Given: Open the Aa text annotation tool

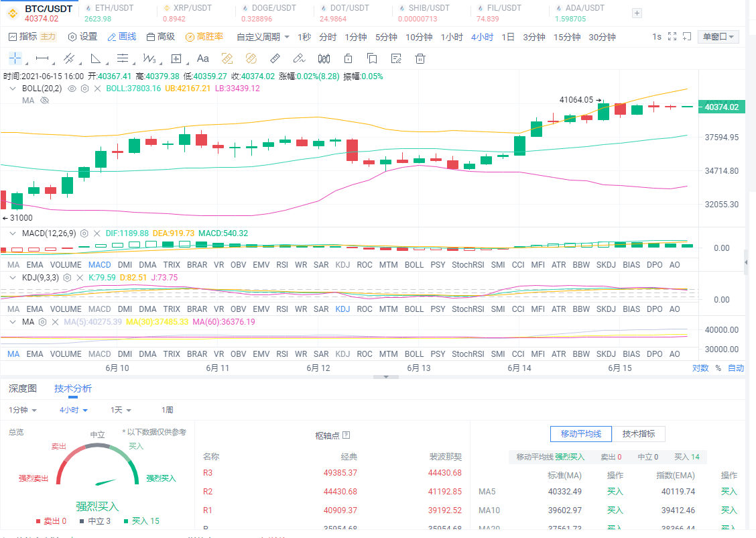Looking at the screenshot, I should pyautogui.click(x=202, y=58).
